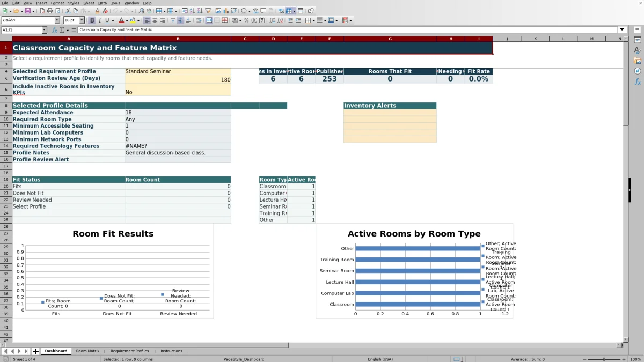Open the Font Size dropdown

click(82, 20)
